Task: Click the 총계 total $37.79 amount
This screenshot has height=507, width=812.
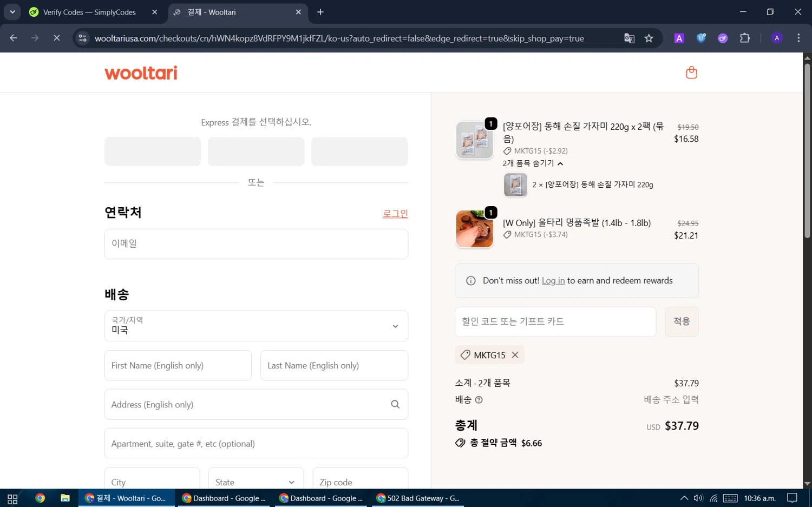Action: click(682, 426)
